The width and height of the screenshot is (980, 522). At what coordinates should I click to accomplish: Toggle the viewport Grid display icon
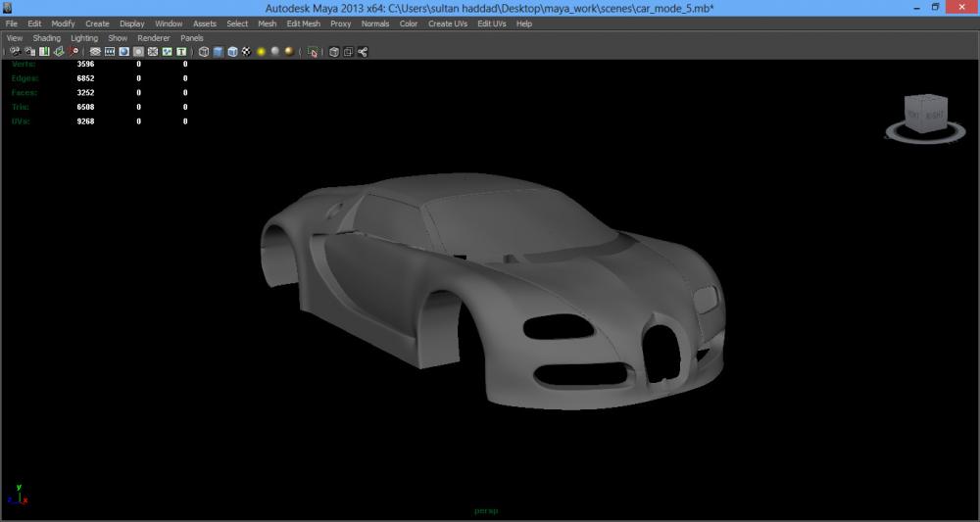[x=95, y=52]
